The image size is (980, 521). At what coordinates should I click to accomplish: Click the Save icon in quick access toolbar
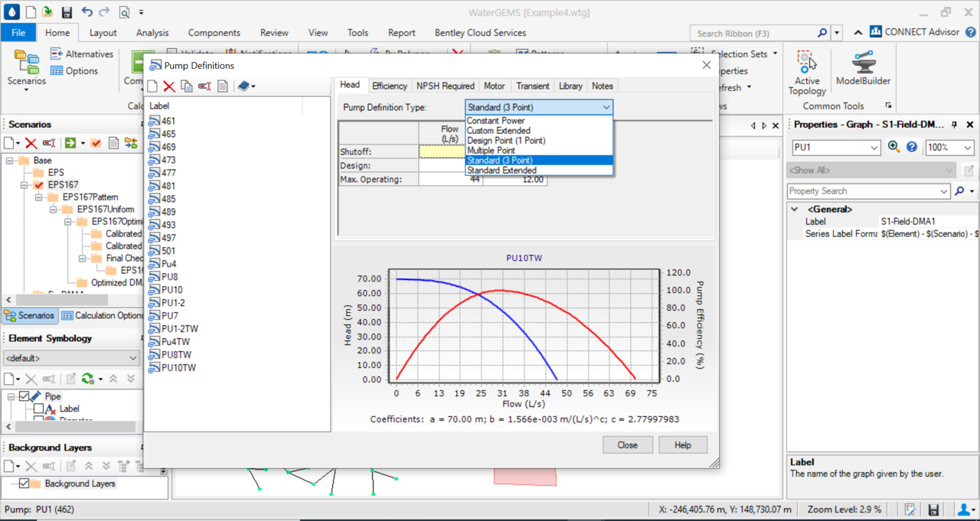tap(66, 11)
